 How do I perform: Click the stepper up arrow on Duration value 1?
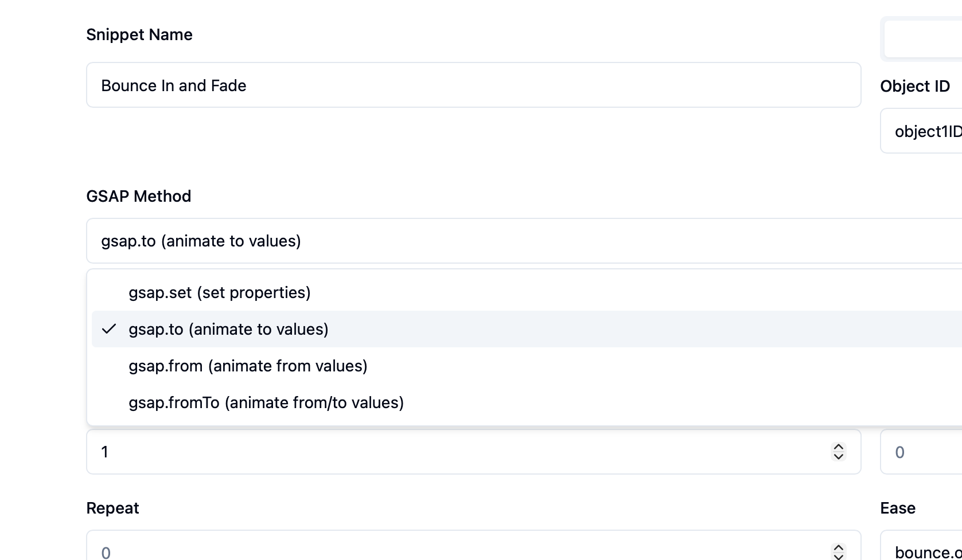[838, 447]
